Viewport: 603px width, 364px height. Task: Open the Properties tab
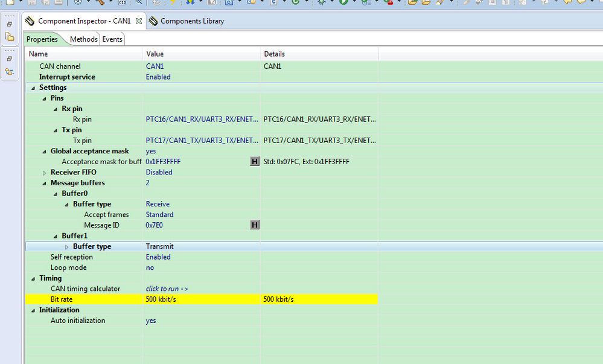click(42, 39)
